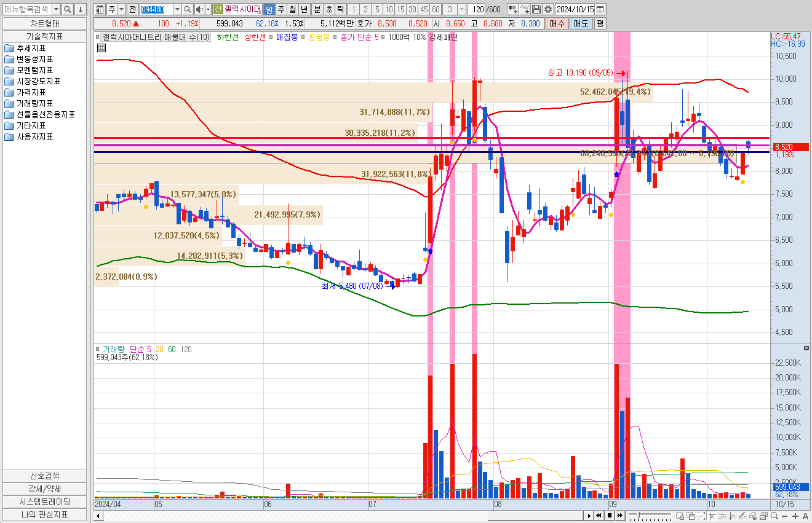812x523 pixels.
Task: Switch to the 기술적지표 tab
Action: point(44,36)
